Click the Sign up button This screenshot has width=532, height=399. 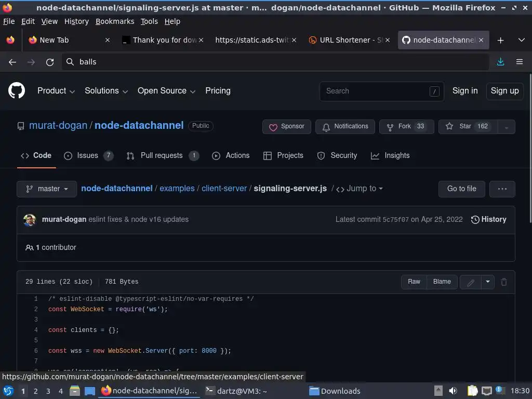[x=504, y=91]
